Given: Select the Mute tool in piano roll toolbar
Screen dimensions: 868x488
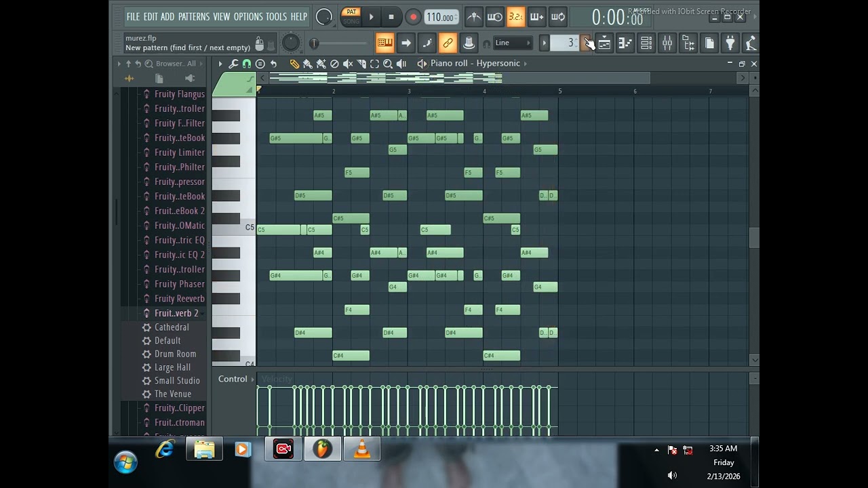Looking at the screenshot, I should [348, 64].
